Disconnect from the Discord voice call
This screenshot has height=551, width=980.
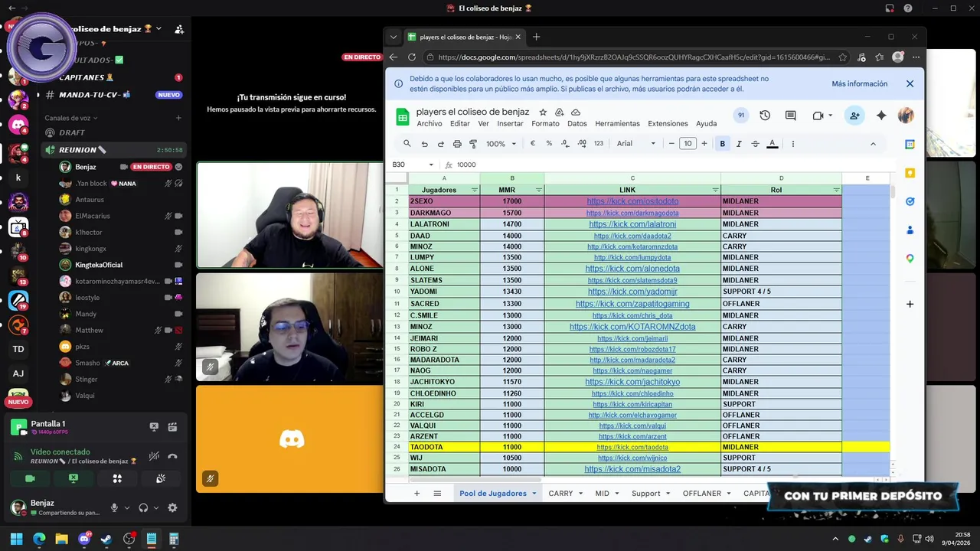coord(172,456)
